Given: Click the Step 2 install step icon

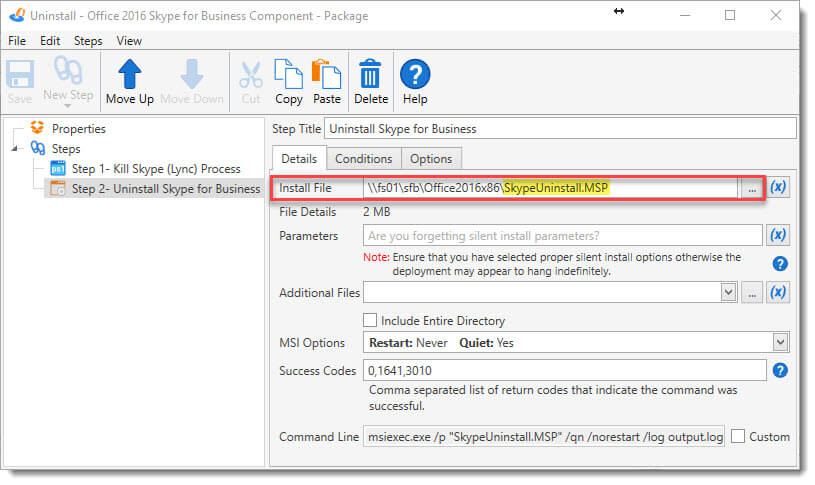Looking at the screenshot, I should coord(58,188).
